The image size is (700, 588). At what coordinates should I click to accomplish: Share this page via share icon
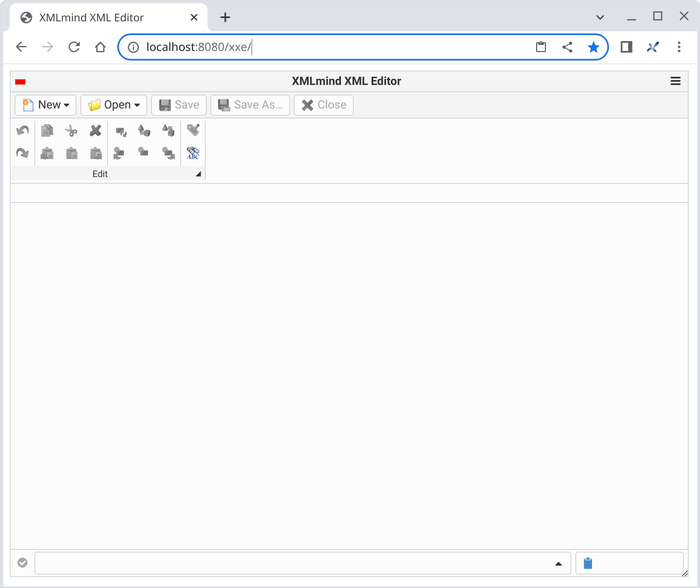pyautogui.click(x=567, y=47)
